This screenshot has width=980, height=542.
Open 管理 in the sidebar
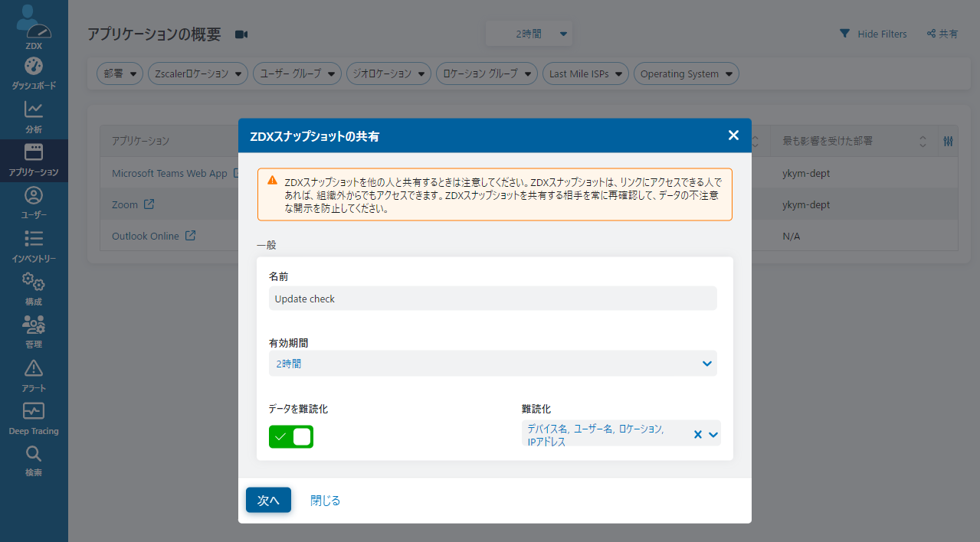point(34,332)
